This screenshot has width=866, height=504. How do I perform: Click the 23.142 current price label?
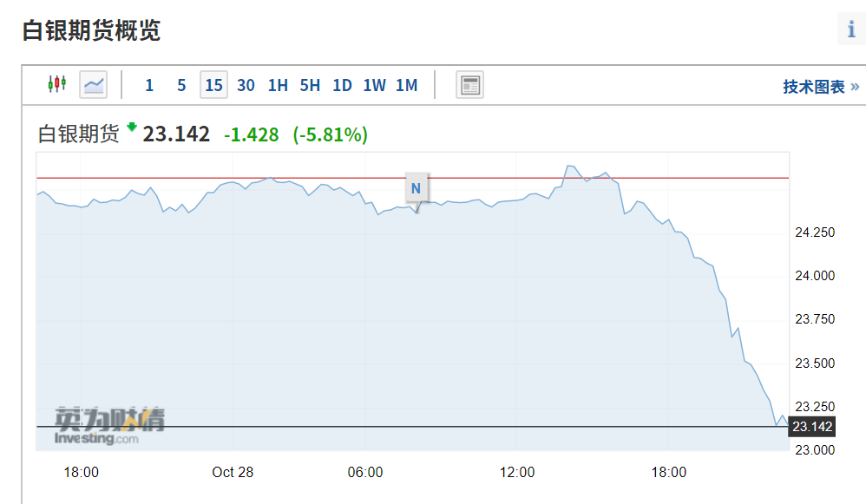pyautogui.click(x=811, y=427)
